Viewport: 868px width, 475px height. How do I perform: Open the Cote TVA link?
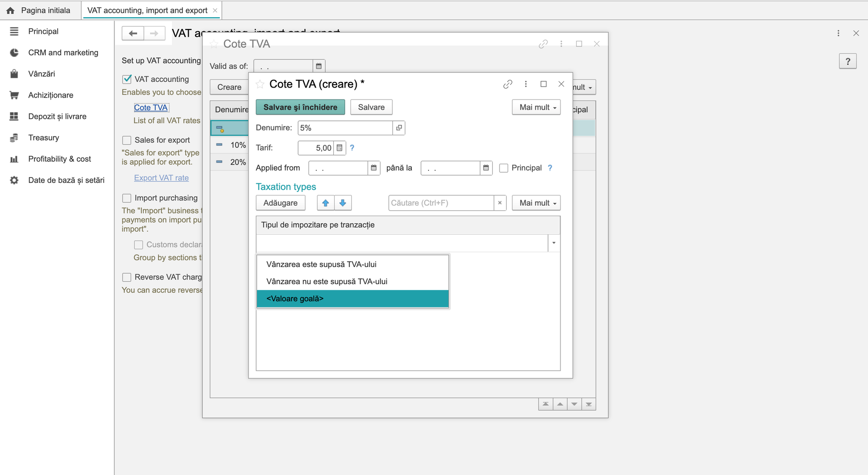tap(151, 108)
